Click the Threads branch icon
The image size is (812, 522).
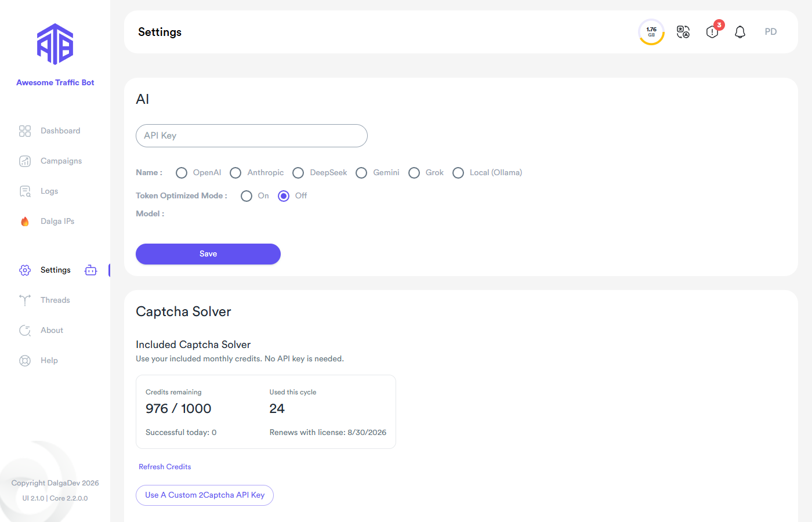(25, 300)
